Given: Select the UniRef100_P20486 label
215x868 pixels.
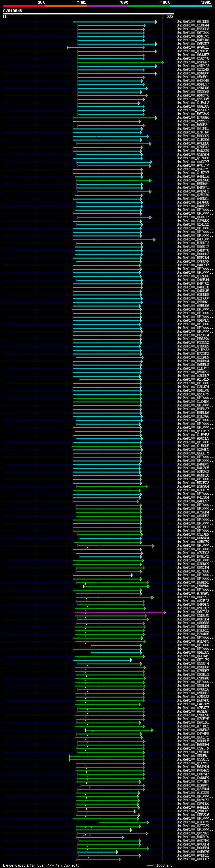Looking at the screenshot, I should (x=193, y=634).
